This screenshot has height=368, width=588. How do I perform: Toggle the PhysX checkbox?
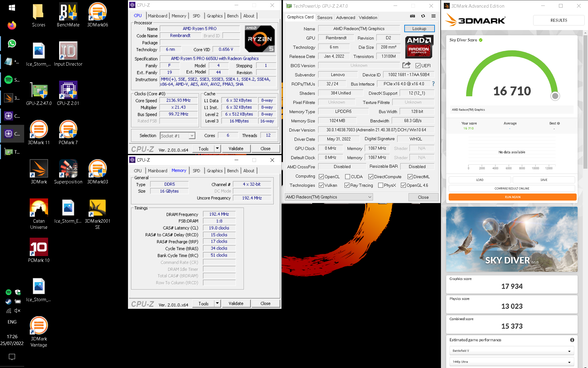[x=381, y=185]
